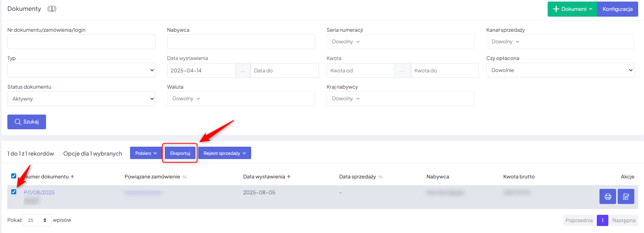The width and height of the screenshot is (644, 233).
Task: Click sort icon beside Data sprzedaży
Action: (380, 177)
